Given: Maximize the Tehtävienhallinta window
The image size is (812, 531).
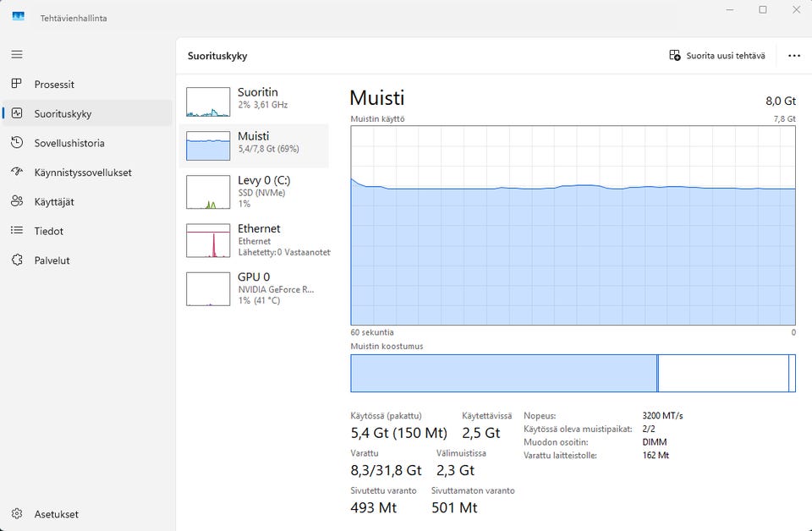Looking at the screenshot, I should point(762,10).
